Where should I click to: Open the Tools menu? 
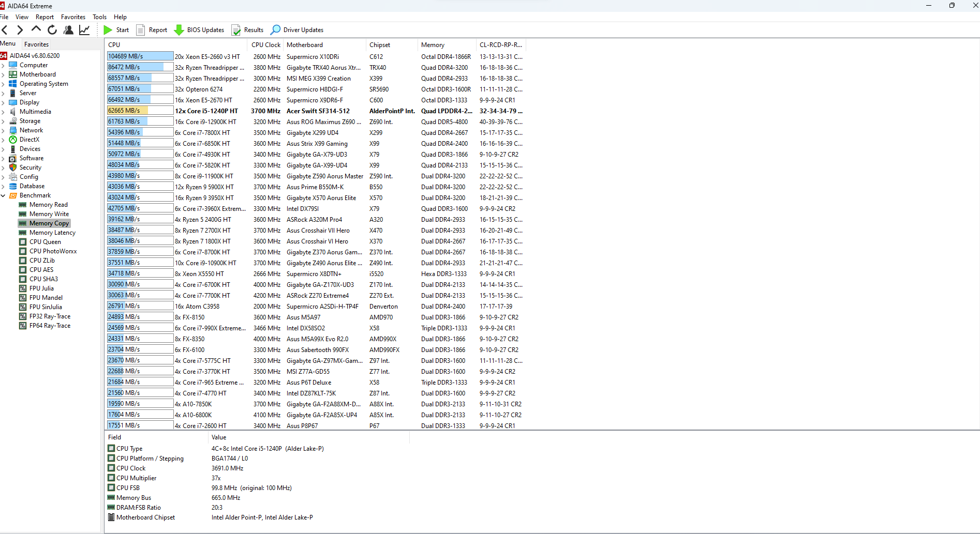point(99,17)
